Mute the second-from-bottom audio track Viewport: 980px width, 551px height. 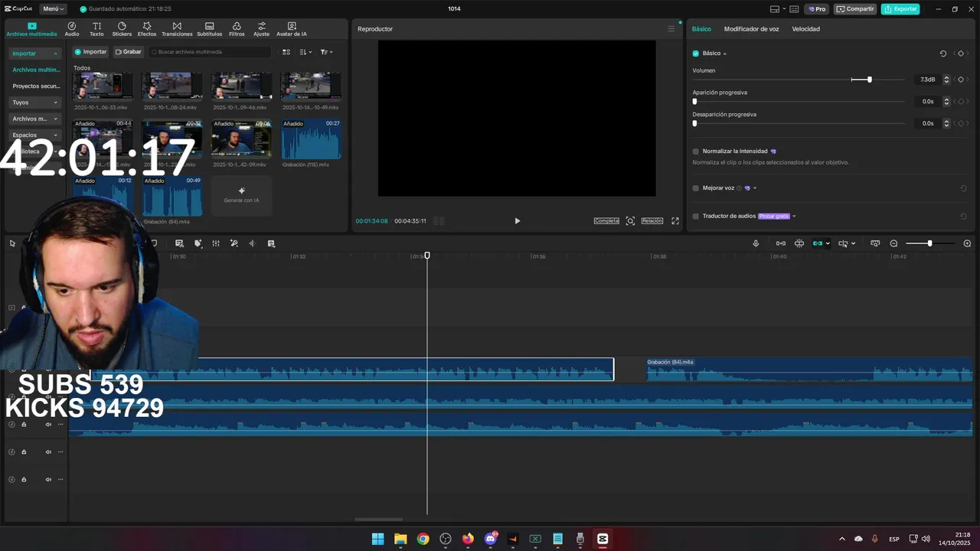coord(48,452)
